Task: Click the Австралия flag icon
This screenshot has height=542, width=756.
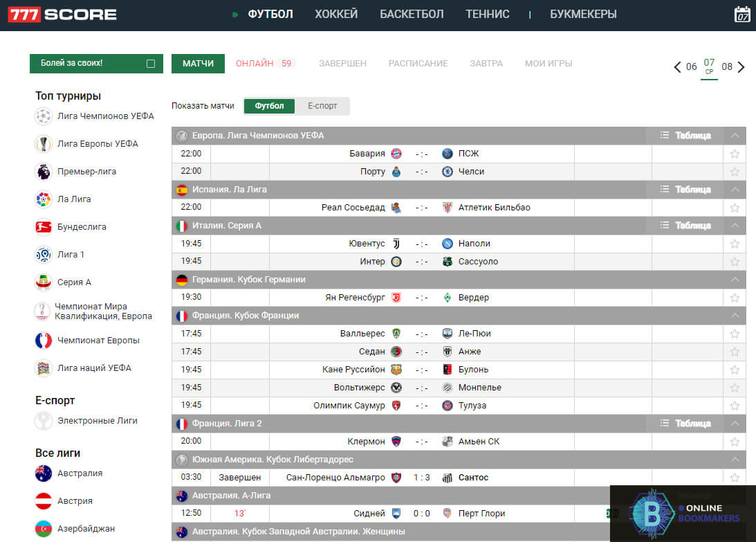Action: tap(44, 473)
